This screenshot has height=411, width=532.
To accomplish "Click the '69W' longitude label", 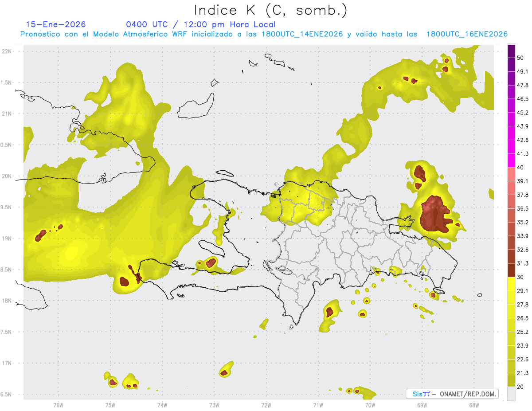I will pyautogui.click(x=422, y=405).
